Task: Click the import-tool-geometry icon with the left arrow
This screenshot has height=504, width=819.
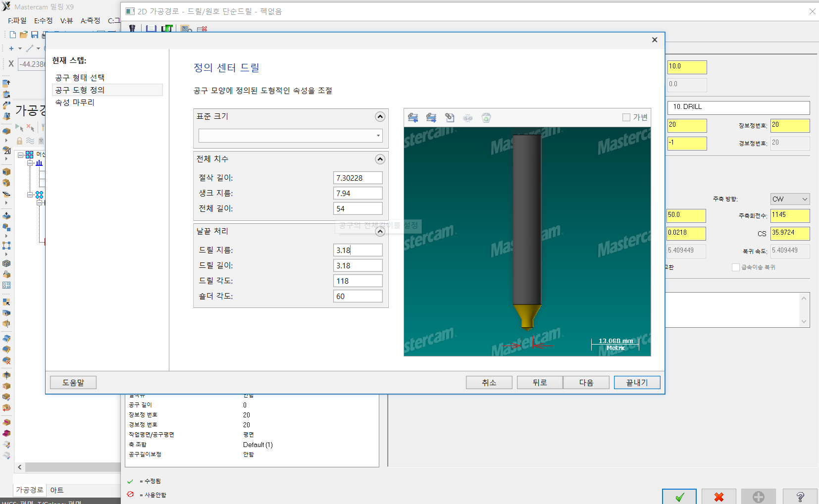Action: (413, 118)
